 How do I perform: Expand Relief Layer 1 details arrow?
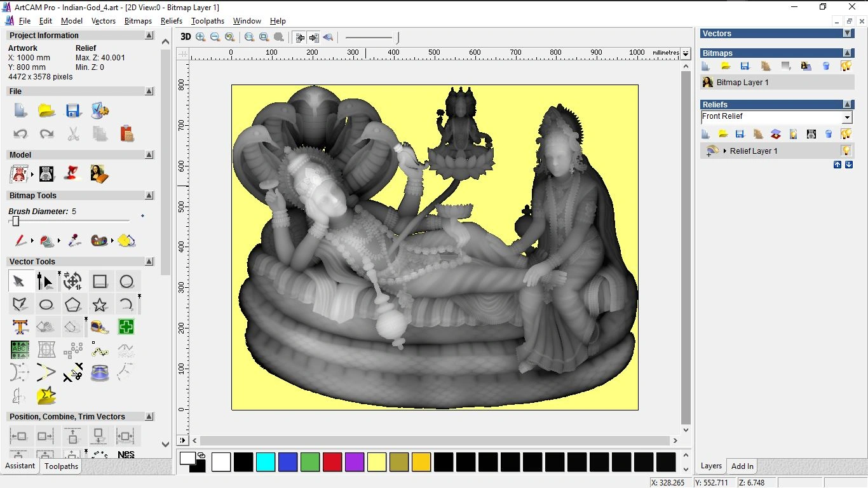pos(725,151)
